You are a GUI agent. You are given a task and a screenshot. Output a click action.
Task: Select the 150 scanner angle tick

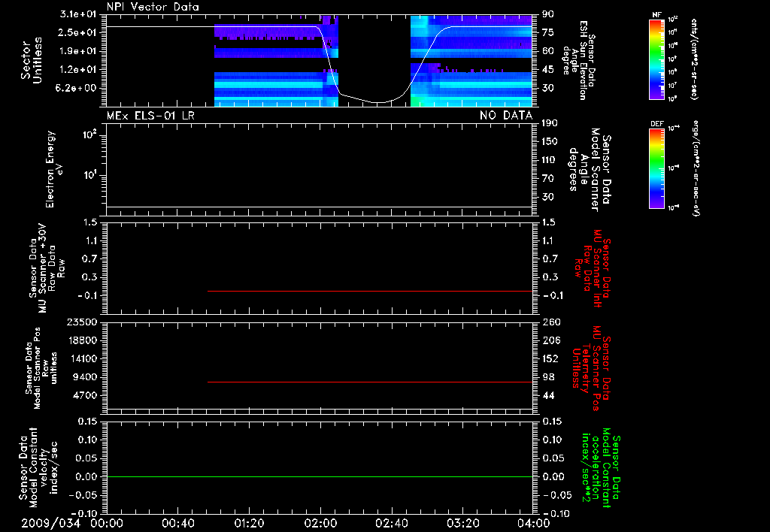pyautogui.click(x=550, y=142)
